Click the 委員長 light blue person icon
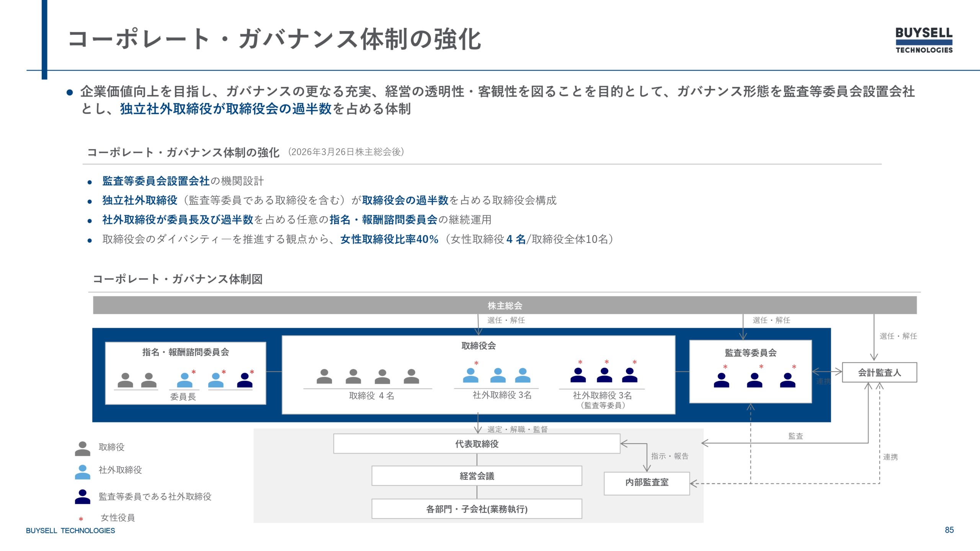The width and height of the screenshot is (980, 551). pyautogui.click(x=185, y=380)
